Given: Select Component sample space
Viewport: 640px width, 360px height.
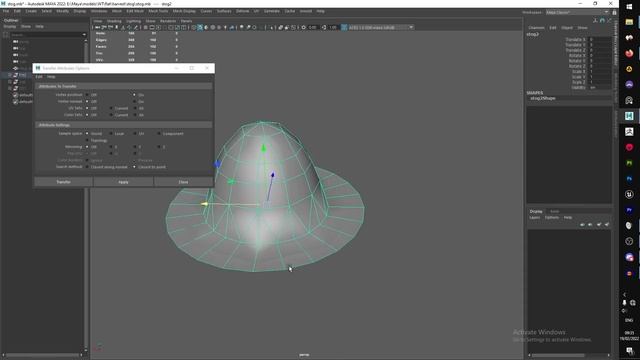Looking at the screenshot, I should coord(159,133).
